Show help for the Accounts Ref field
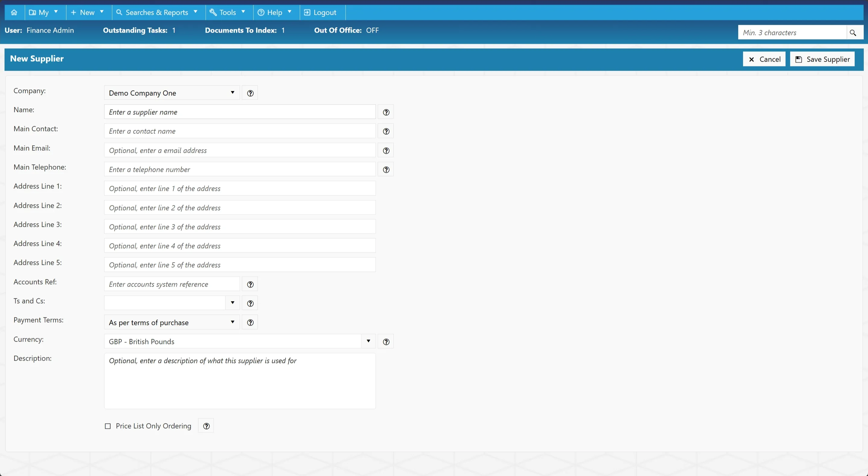Viewport: 868px width, 476px height. pyautogui.click(x=250, y=285)
